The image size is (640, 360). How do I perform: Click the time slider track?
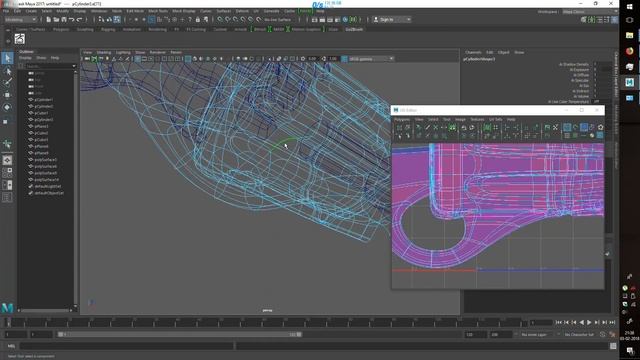[265, 322]
